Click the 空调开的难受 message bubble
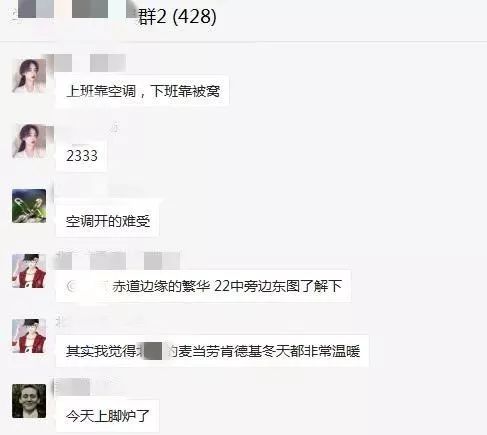 point(107,221)
